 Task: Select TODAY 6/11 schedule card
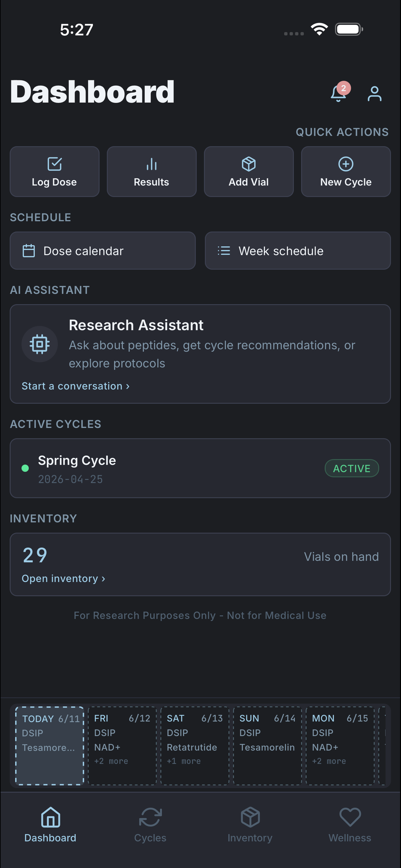(49, 746)
